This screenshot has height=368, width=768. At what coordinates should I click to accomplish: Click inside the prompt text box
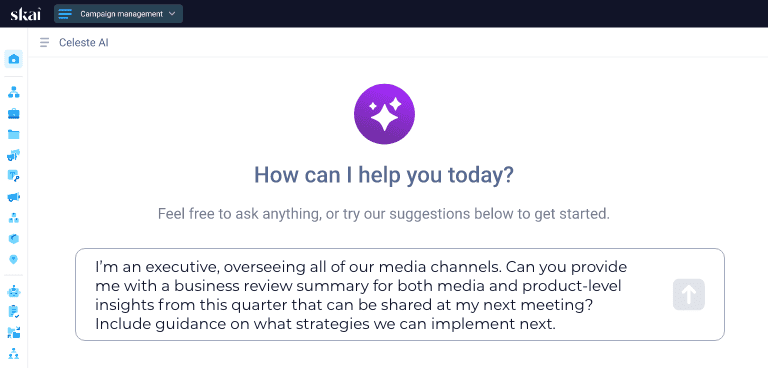(400, 294)
